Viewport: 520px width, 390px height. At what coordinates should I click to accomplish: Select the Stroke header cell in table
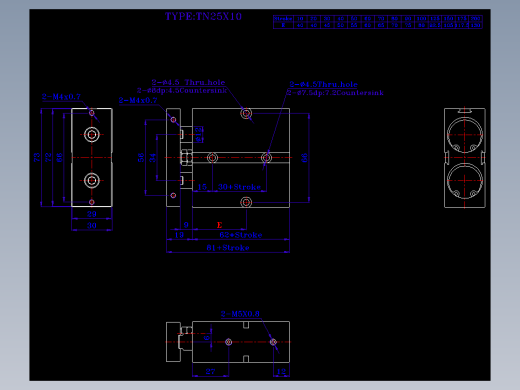point(283,19)
